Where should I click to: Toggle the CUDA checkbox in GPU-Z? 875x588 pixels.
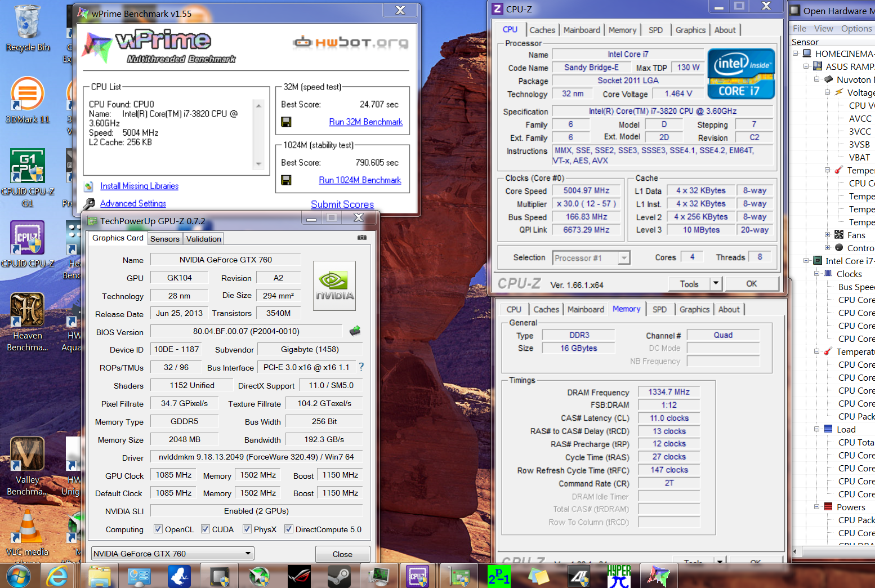[x=206, y=529]
